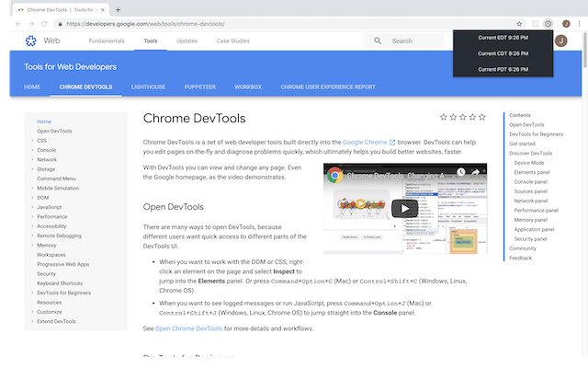This screenshot has width=588, height=368.
Task: Click the browser back arrow
Action: coord(18,24)
